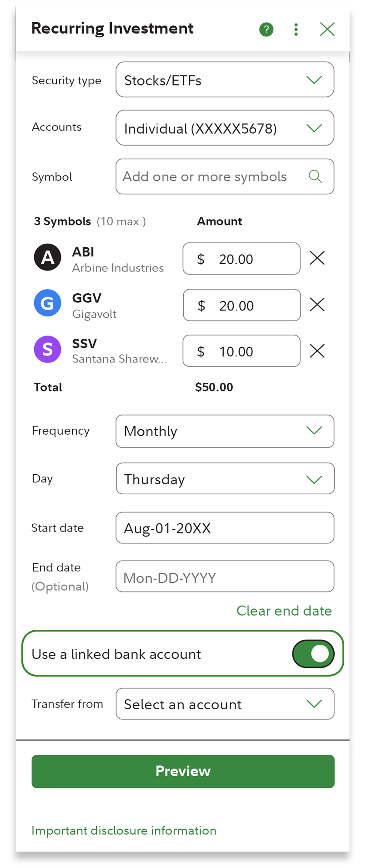Open the Day dropdown showing Thursday
The width and height of the screenshot is (367, 868).
tap(225, 479)
